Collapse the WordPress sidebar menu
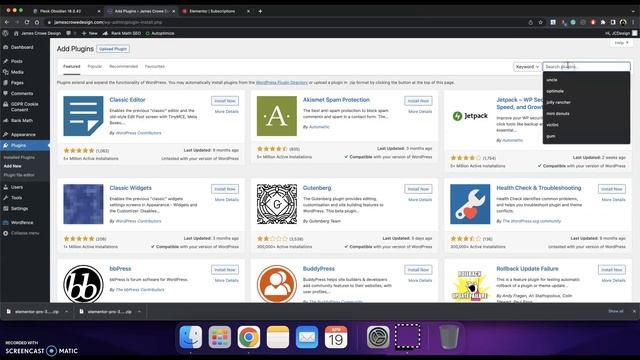This screenshot has height=360, width=640. 24,233
